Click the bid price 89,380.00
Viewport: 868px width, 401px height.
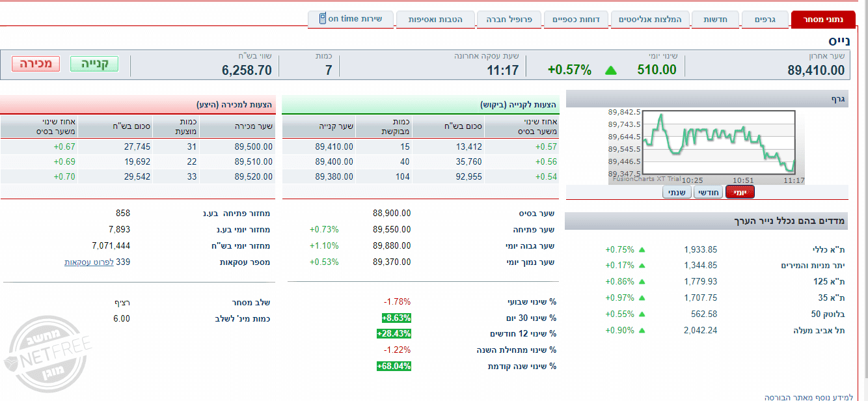334,176
